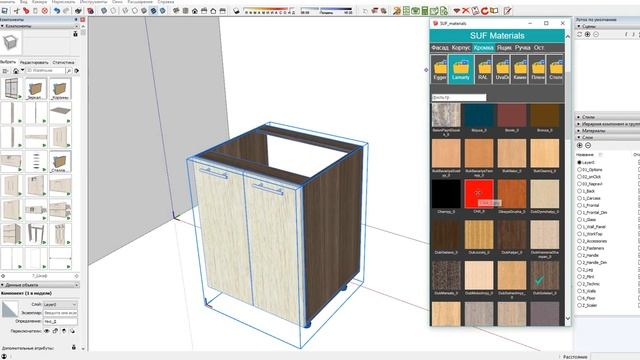Click the details arrow icon next to search
Viewport: 640px width, 360px height.
[x=77, y=71]
